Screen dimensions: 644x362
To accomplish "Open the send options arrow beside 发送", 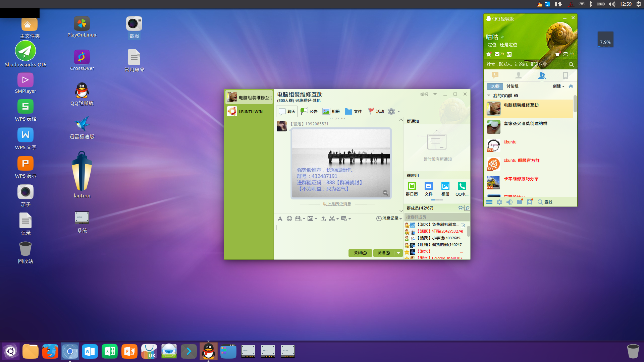I will point(398,253).
